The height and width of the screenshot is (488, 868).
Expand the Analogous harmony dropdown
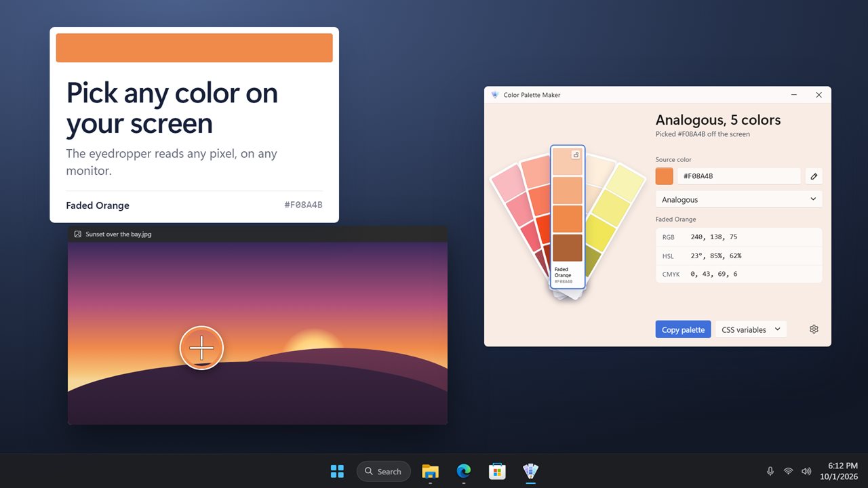tap(739, 199)
